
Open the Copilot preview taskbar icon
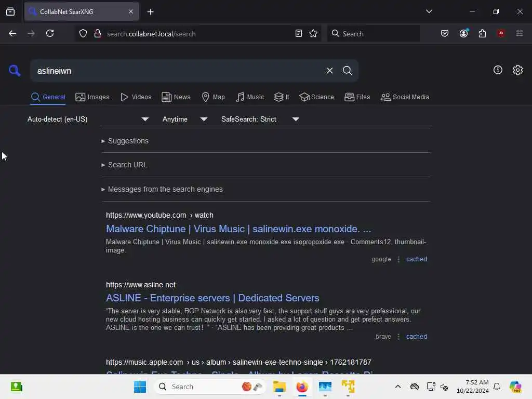515,387
